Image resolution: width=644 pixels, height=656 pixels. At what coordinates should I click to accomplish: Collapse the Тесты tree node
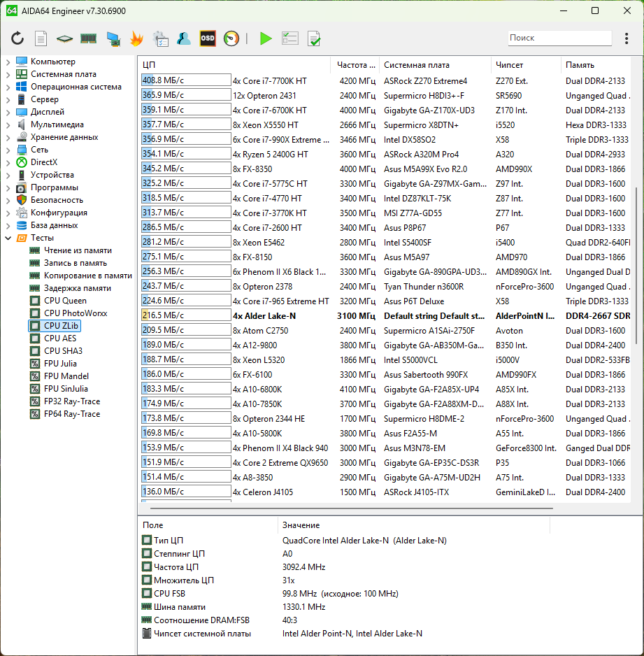pos(8,238)
